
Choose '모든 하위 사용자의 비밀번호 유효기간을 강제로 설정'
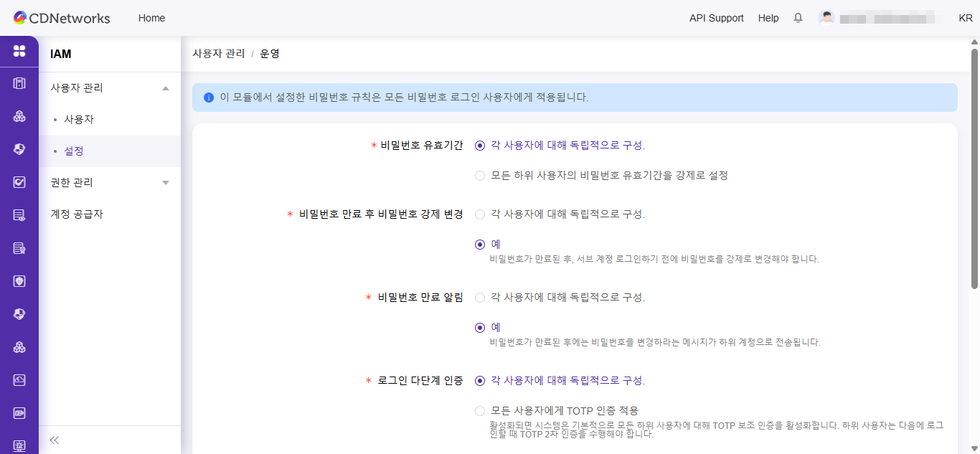(479, 175)
